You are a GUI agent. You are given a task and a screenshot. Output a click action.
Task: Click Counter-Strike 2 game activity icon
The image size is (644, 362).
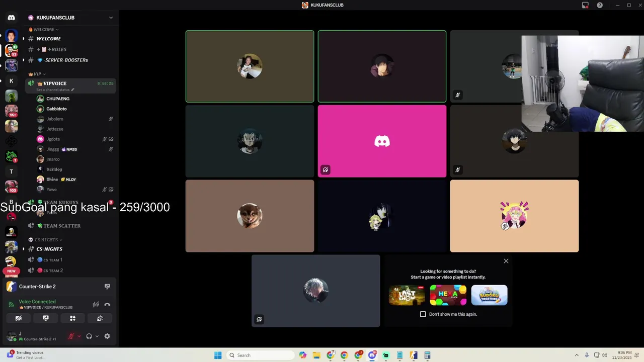(12, 287)
